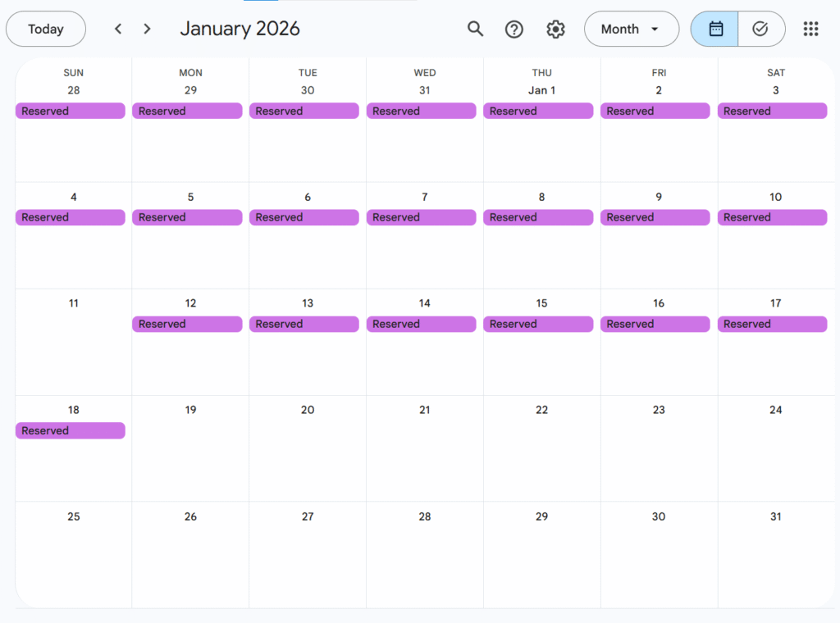Image resolution: width=840 pixels, height=623 pixels.
Task: Click the empty cell for January 21
Action: [424, 459]
